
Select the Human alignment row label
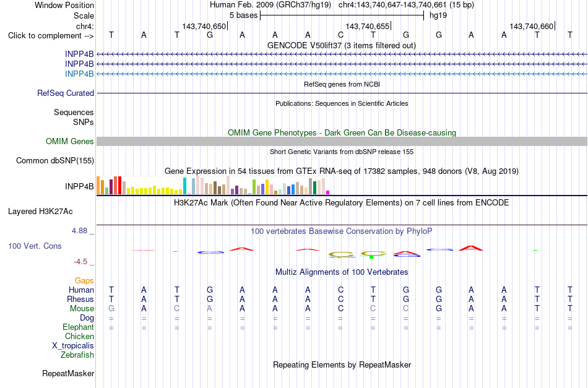pos(81,290)
